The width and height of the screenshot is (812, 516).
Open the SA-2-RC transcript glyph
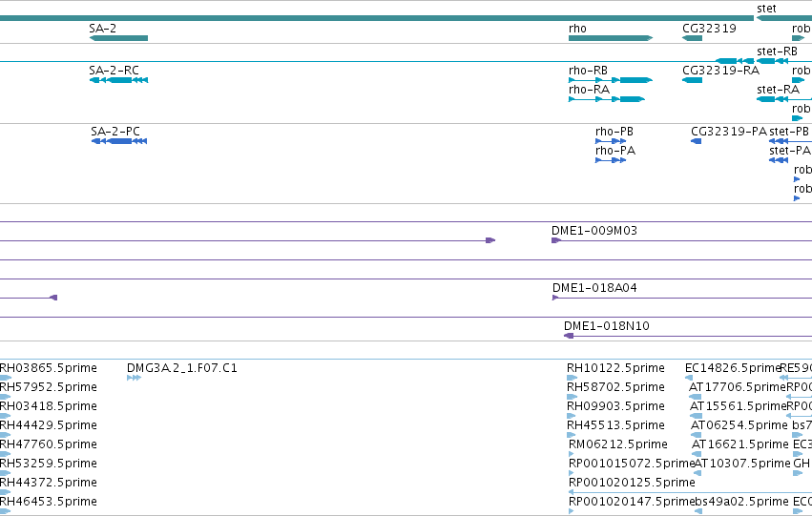tap(118, 80)
